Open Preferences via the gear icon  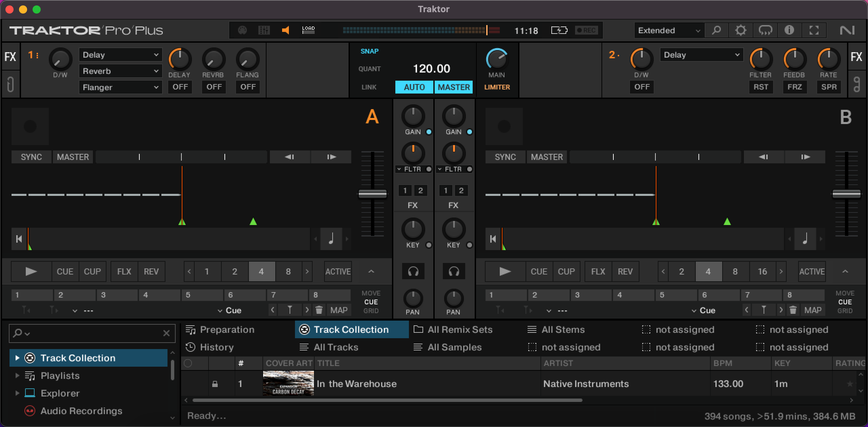pos(741,30)
